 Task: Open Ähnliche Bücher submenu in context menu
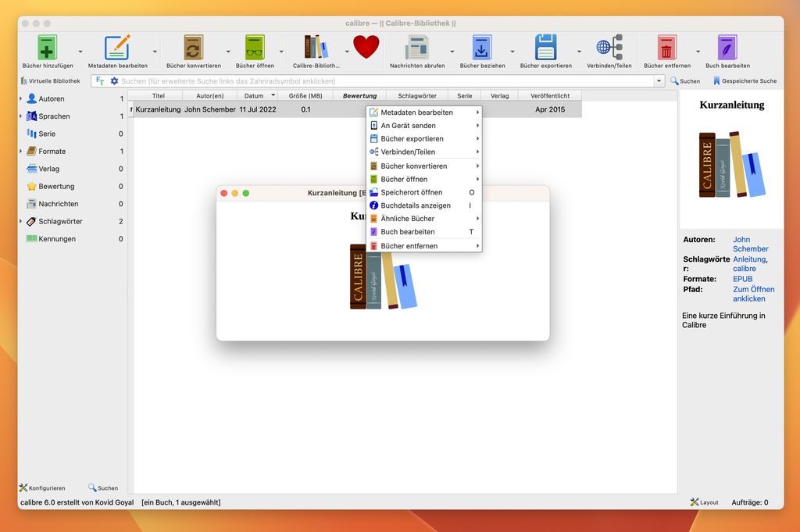(408, 219)
